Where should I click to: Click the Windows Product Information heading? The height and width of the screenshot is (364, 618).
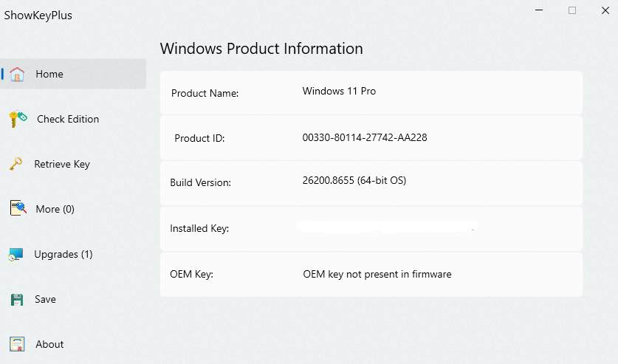[261, 49]
